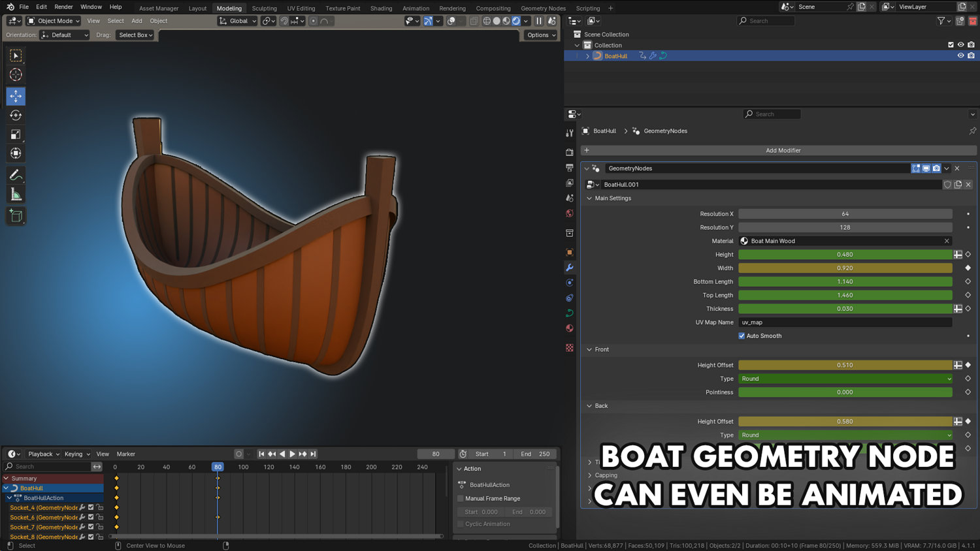Choose the Measure tool

(16, 195)
